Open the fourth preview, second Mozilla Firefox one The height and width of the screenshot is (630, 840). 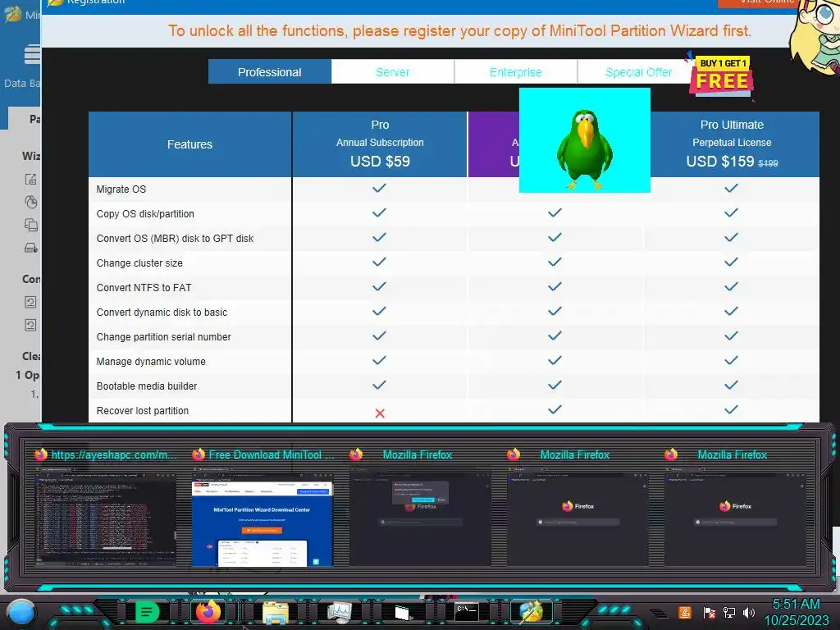577,518
